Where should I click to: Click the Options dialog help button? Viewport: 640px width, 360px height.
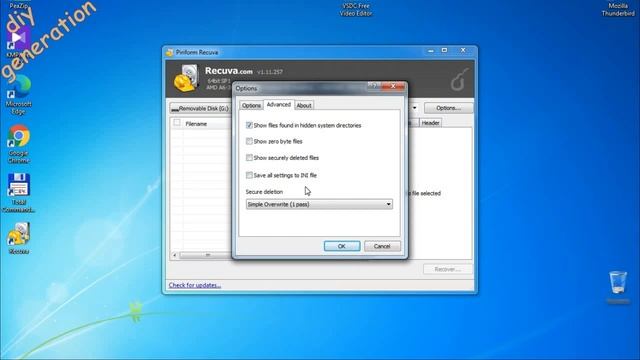point(373,86)
